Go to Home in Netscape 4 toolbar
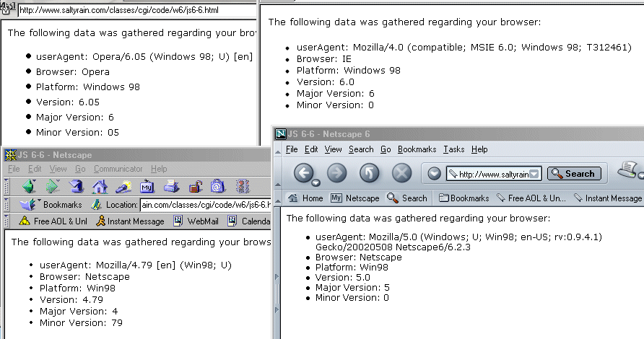This screenshot has width=644, height=339. click(100, 187)
